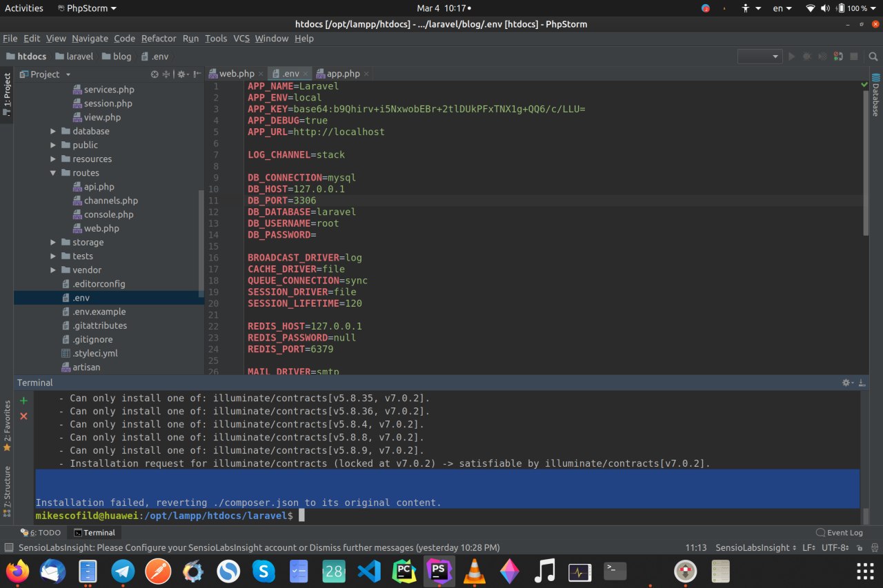
Task: Expand the storage folder
Action: 53,242
